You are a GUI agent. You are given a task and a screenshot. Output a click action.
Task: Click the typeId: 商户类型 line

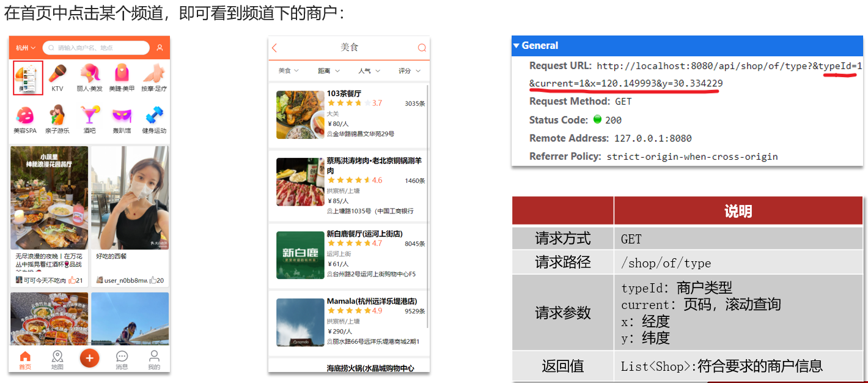pos(677,288)
